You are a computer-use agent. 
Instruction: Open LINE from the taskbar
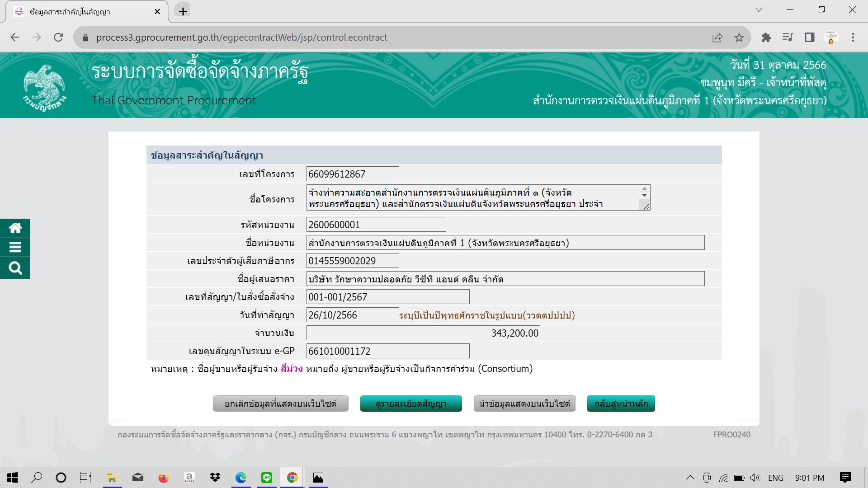[267, 478]
